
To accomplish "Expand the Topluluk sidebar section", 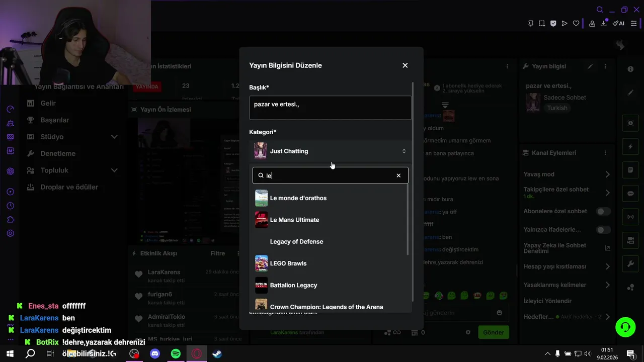I will pyautogui.click(x=72, y=170).
